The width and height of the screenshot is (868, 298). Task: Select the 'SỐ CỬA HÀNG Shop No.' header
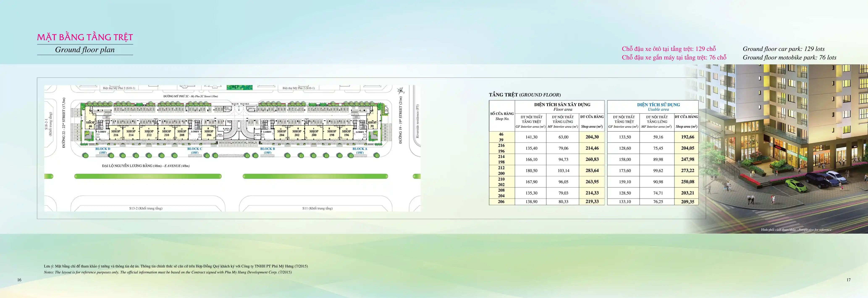[x=502, y=116]
